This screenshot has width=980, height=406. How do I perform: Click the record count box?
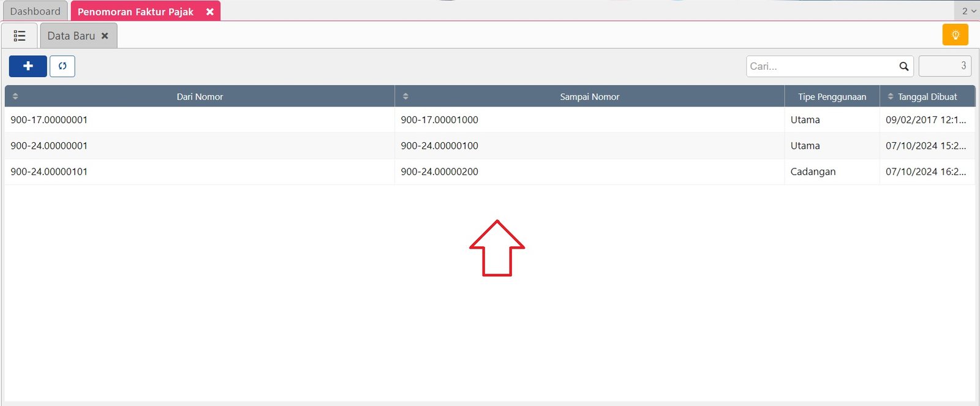pos(944,66)
